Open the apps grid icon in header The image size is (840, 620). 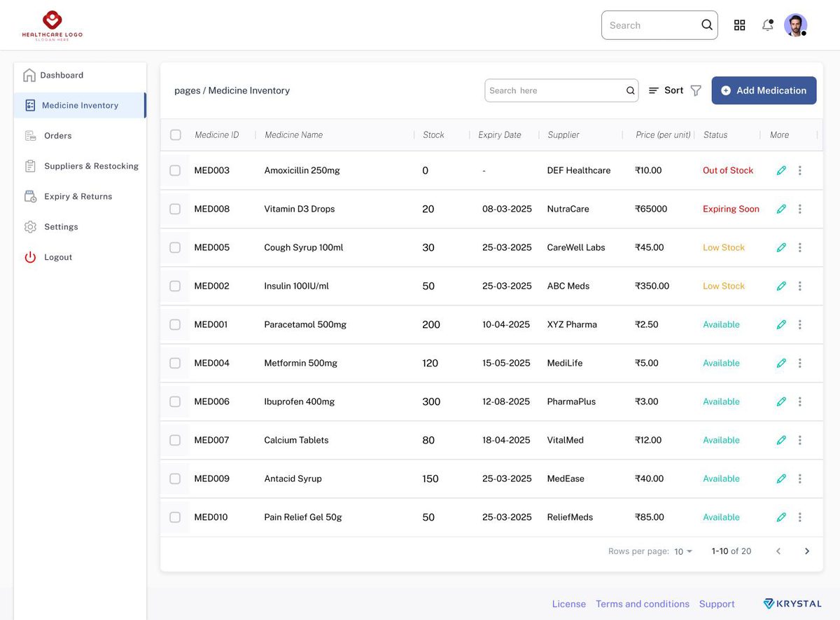pyautogui.click(x=739, y=25)
